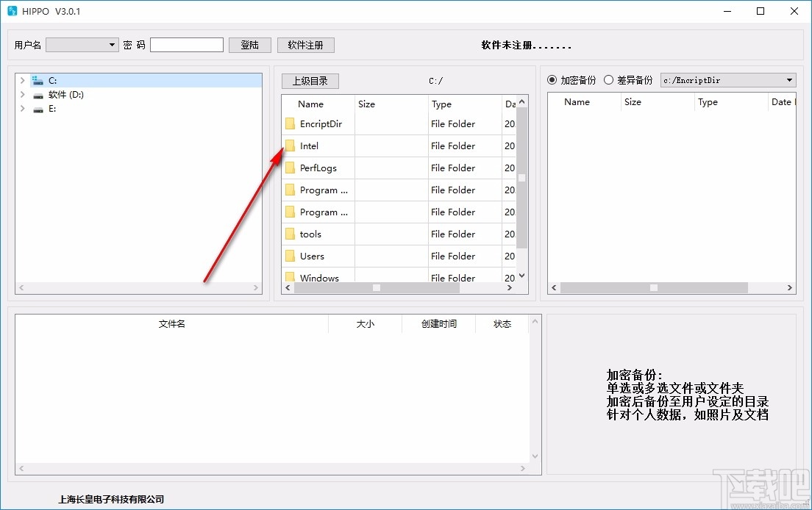Screen dimensions: 812x510
Task: Open the tools folder icon
Action: pos(290,234)
